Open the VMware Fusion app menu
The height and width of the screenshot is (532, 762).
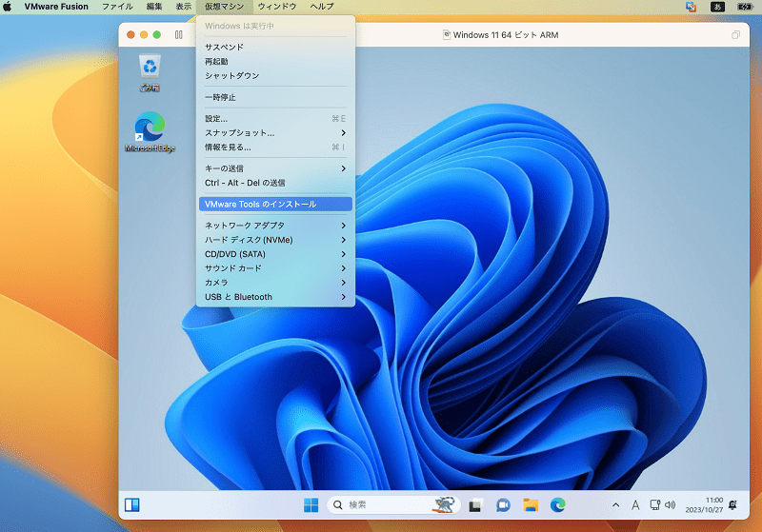click(56, 7)
